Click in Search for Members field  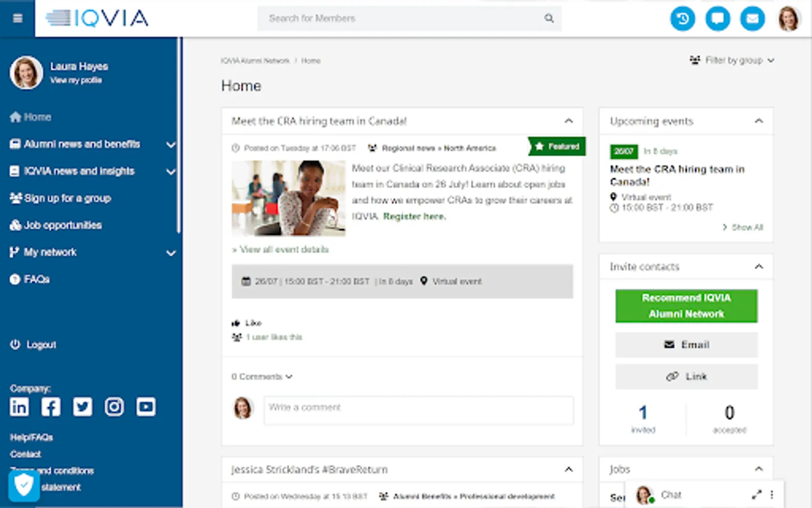pos(400,18)
